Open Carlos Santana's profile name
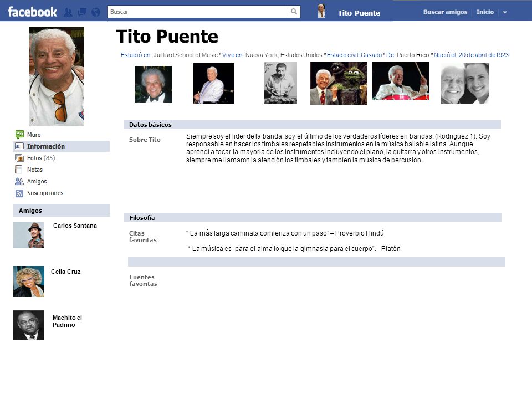This screenshot has width=532, height=399. click(x=75, y=226)
